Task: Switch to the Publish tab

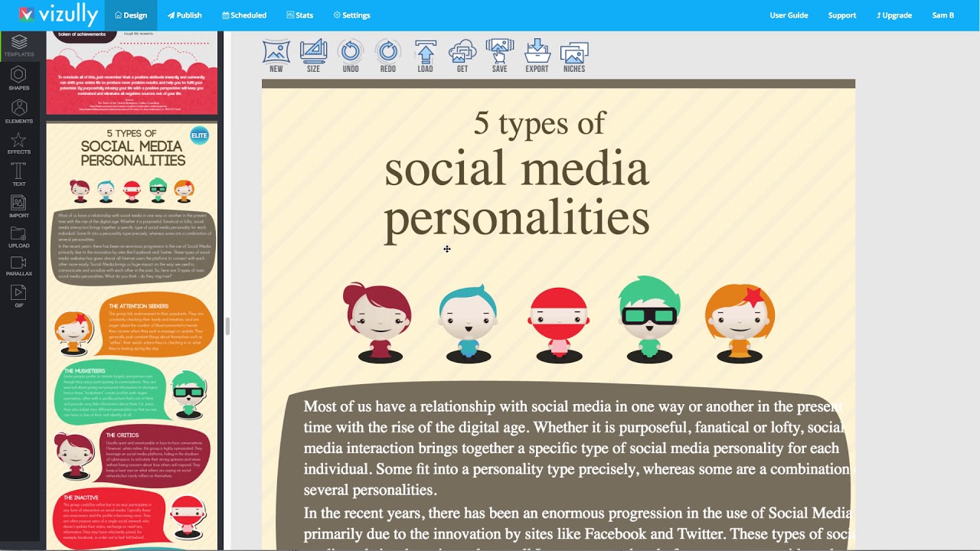Action: coord(185,15)
